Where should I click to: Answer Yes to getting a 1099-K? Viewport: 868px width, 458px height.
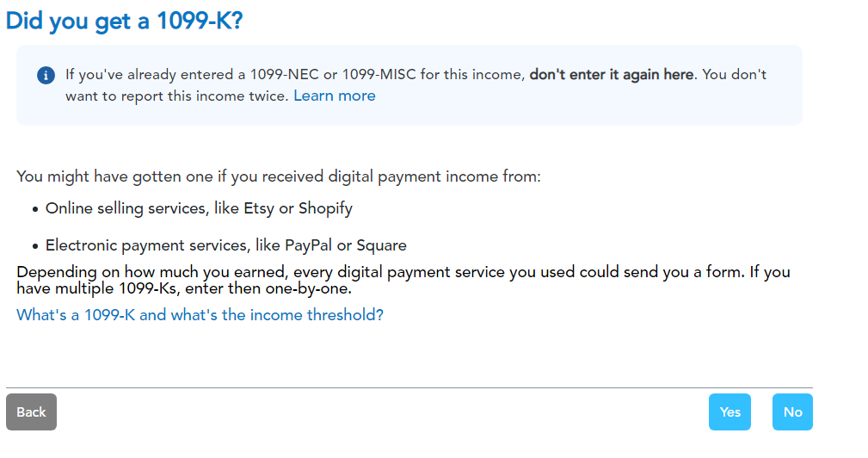coord(729,412)
